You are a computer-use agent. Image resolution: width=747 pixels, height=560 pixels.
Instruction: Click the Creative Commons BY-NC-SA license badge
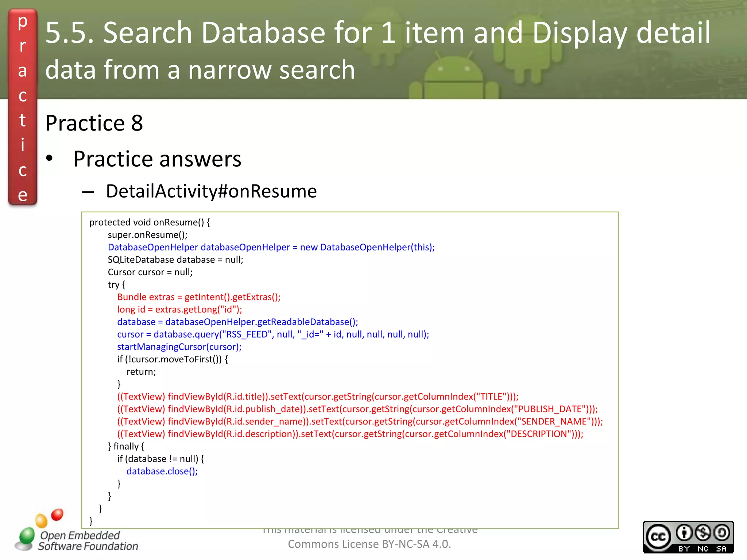point(688,537)
